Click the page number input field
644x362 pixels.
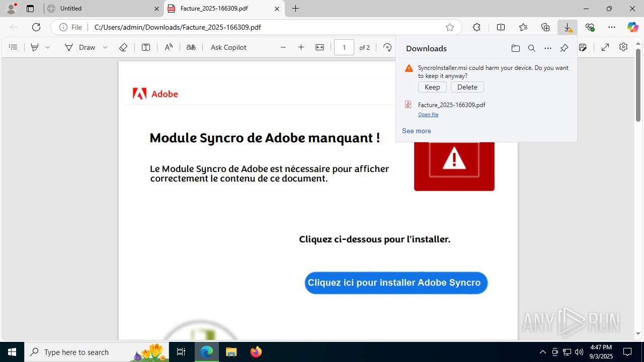[x=344, y=47]
